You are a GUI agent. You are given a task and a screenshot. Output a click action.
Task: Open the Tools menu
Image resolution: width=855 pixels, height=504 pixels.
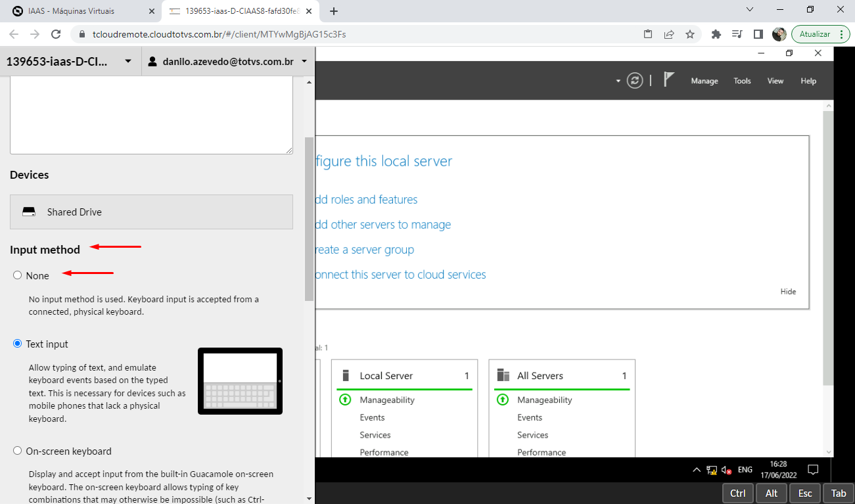[742, 81]
